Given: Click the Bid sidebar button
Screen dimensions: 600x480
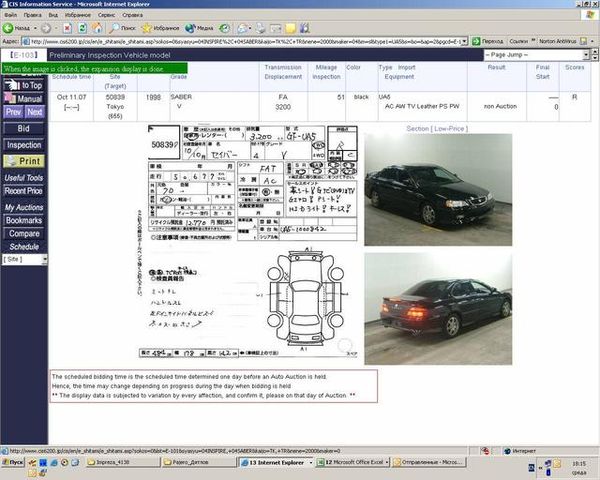Looking at the screenshot, I should [24, 129].
